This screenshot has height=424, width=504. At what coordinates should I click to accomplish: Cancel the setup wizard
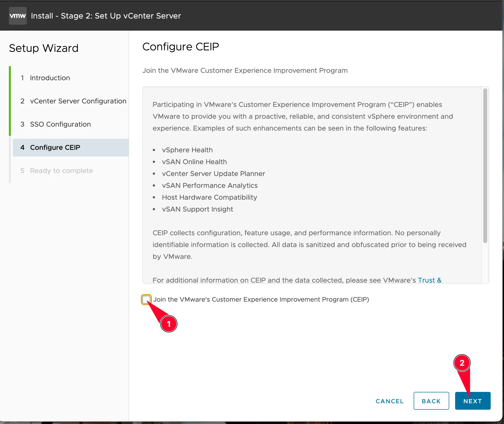[389, 401]
